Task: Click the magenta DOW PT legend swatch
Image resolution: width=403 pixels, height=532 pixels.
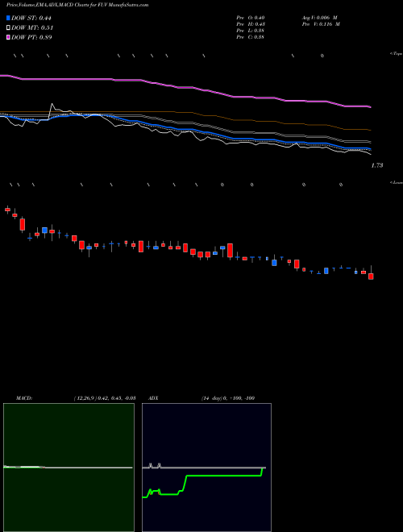Action: click(x=9, y=37)
